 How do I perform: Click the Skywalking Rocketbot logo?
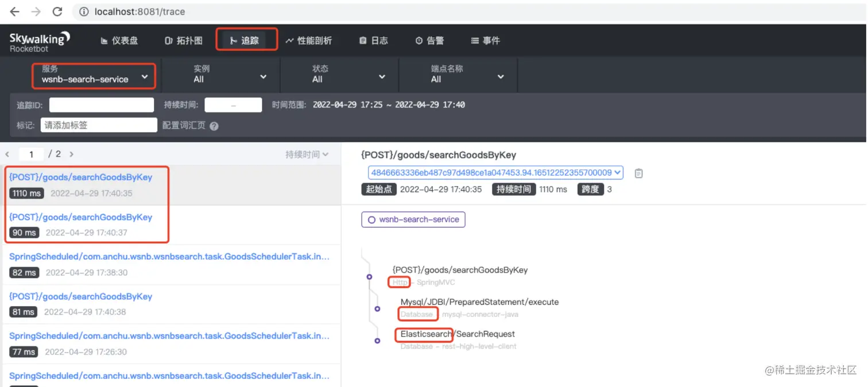pyautogui.click(x=40, y=41)
